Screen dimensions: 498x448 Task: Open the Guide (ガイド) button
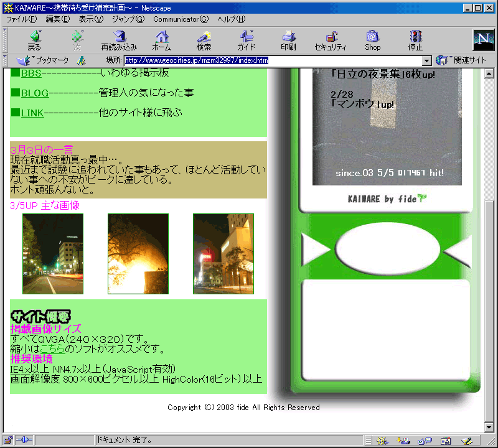click(246, 40)
